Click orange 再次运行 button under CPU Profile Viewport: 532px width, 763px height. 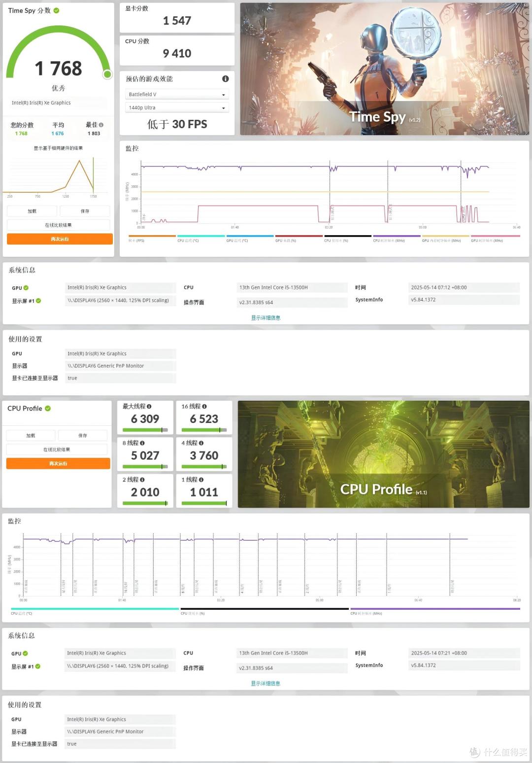coord(58,463)
